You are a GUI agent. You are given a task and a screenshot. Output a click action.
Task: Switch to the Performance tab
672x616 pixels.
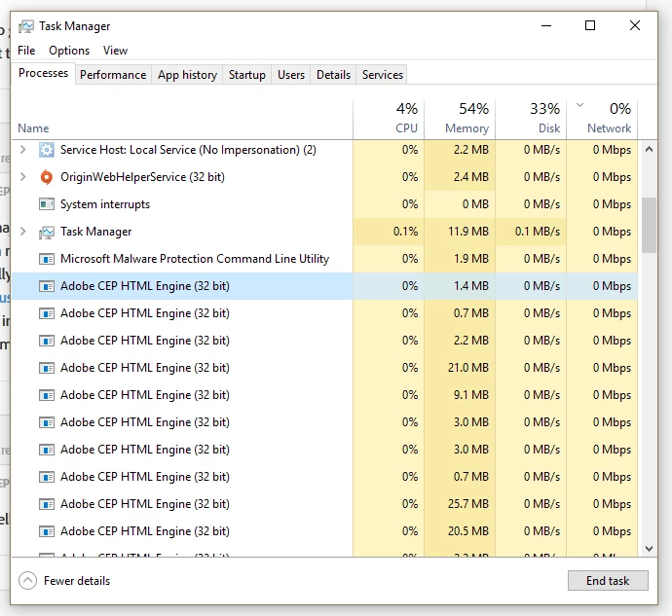point(113,75)
